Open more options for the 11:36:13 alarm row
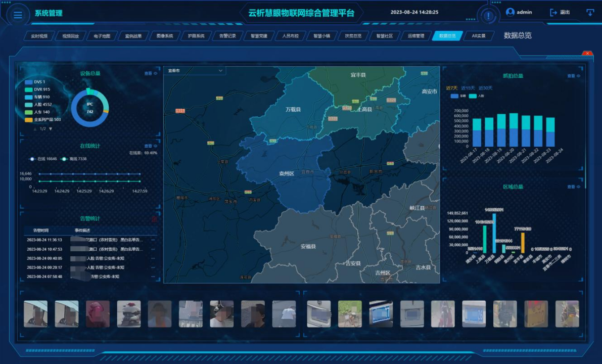The height and width of the screenshot is (364, 602). (x=153, y=240)
